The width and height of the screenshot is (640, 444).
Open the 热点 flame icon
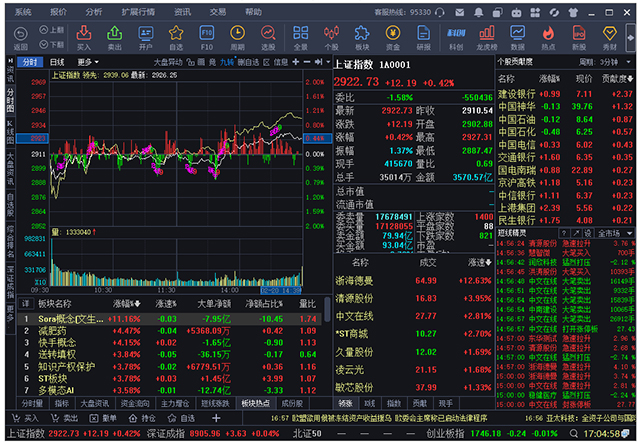click(548, 38)
